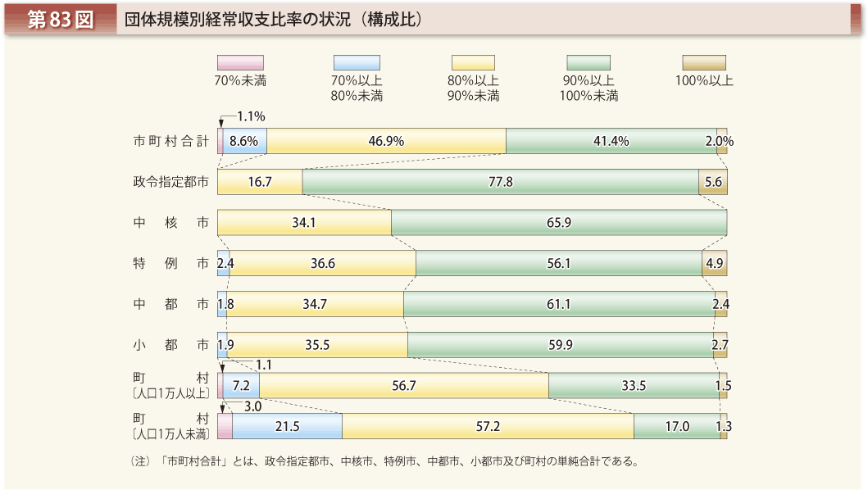The width and height of the screenshot is (868, 490).
Task: Click the pink 70%未満 legend swatch
Action: pyautogui.click(x=240, y=62)
